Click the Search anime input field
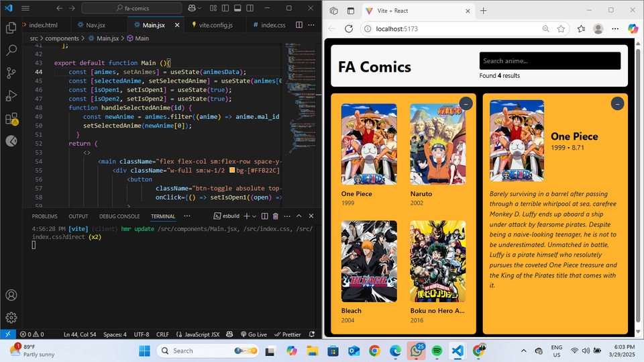 [x=550, y=61]
